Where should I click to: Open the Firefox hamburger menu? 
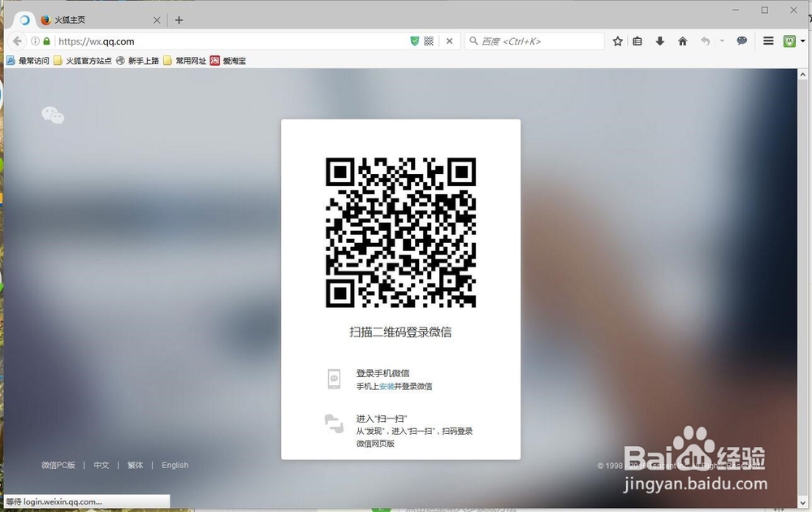point(767,41)
